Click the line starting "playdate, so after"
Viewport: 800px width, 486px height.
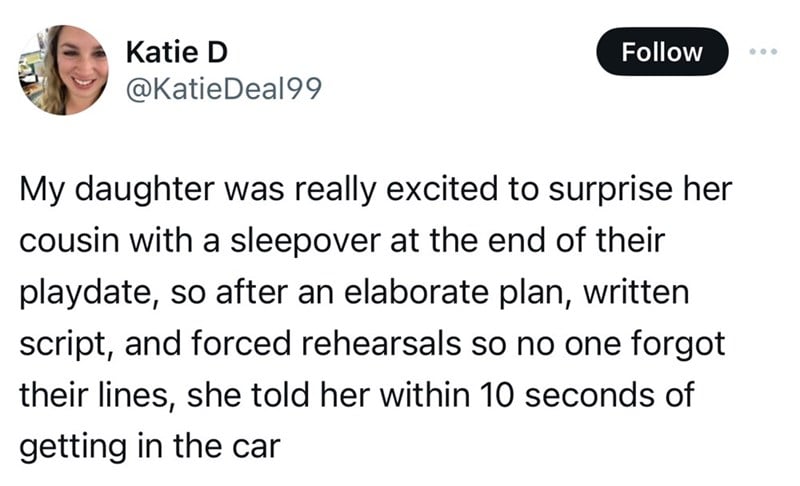click(354, 293)
